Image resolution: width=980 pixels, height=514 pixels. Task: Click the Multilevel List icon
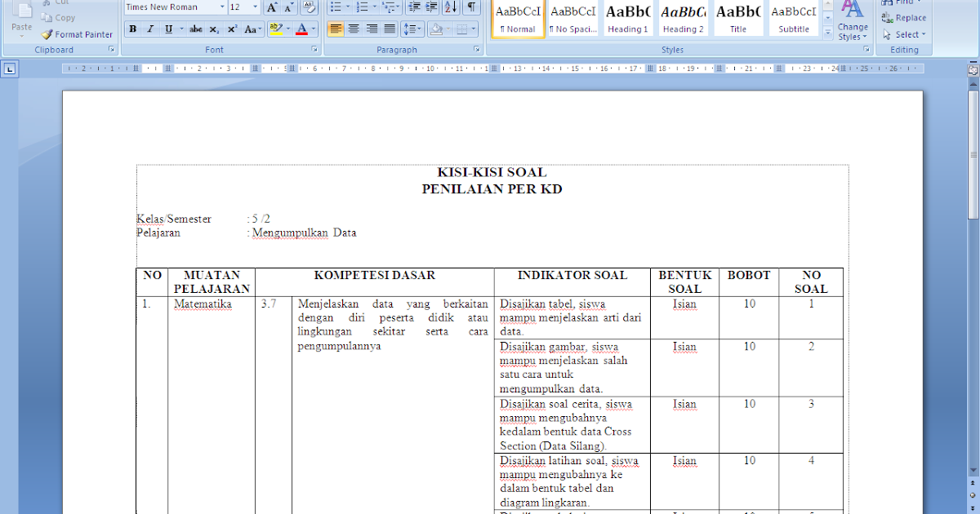click(x=390, y=7)
